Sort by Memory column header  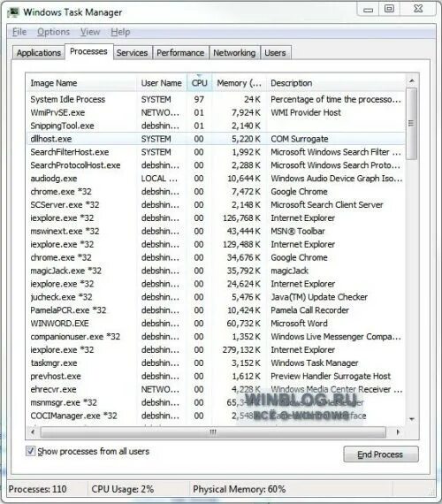240,83
